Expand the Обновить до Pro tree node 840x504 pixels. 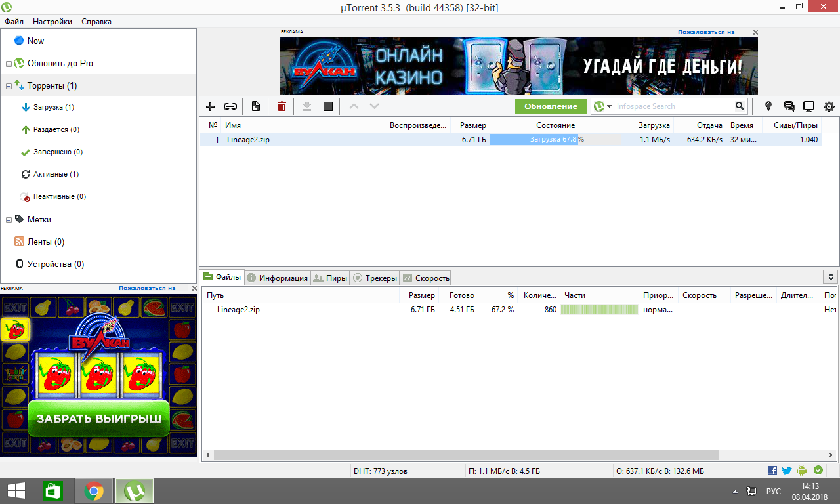(9, 64)
